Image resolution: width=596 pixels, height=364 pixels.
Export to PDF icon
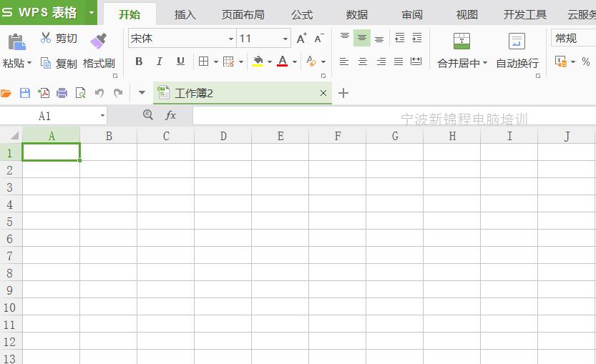pyautogui.click(x=44, y=93)
